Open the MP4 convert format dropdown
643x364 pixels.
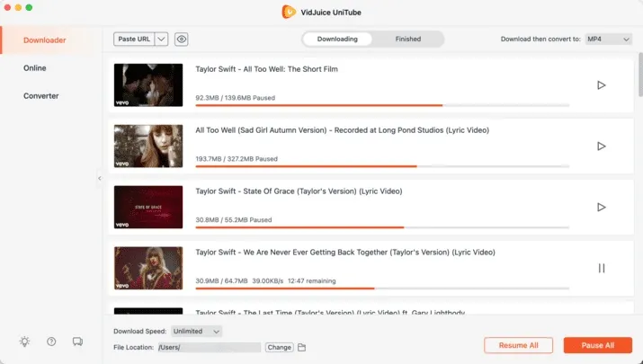click(608, 39)
